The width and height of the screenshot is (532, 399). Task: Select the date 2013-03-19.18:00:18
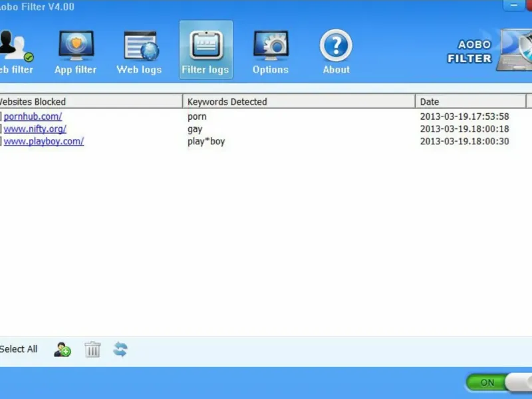pyautogui.click(x=464, y=129)
